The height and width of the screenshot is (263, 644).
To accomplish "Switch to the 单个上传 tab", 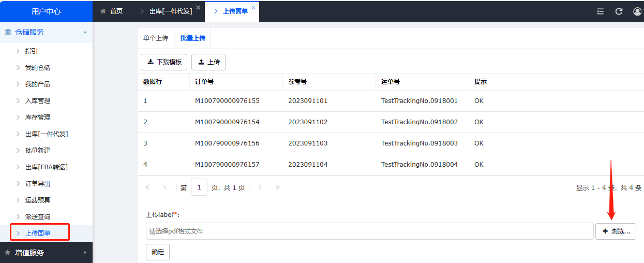I will point(156,38).
